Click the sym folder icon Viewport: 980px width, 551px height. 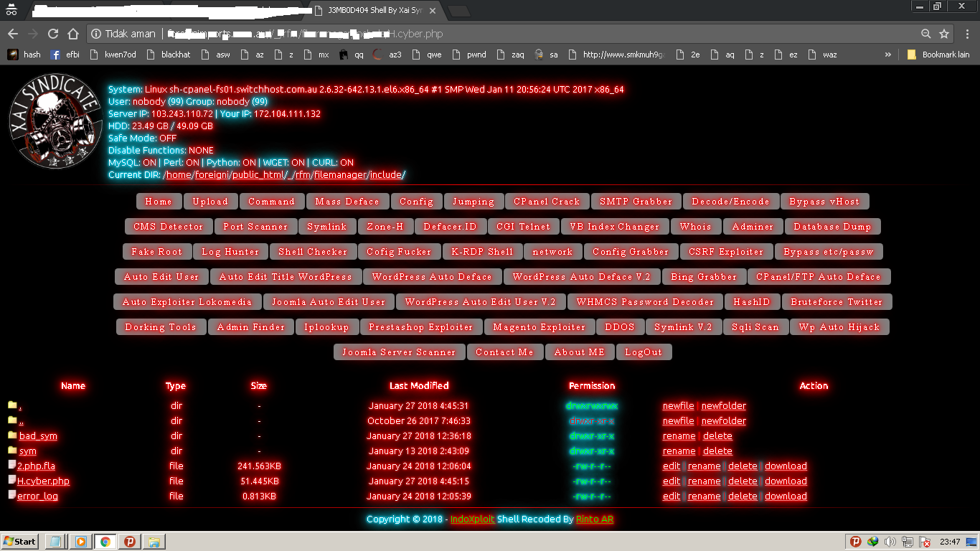click(x=12, y=451)
